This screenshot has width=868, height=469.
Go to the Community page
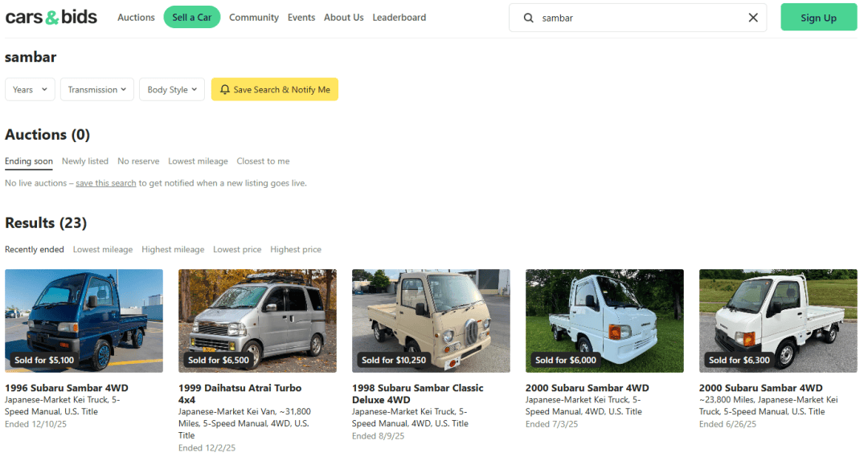coord(254,18)
